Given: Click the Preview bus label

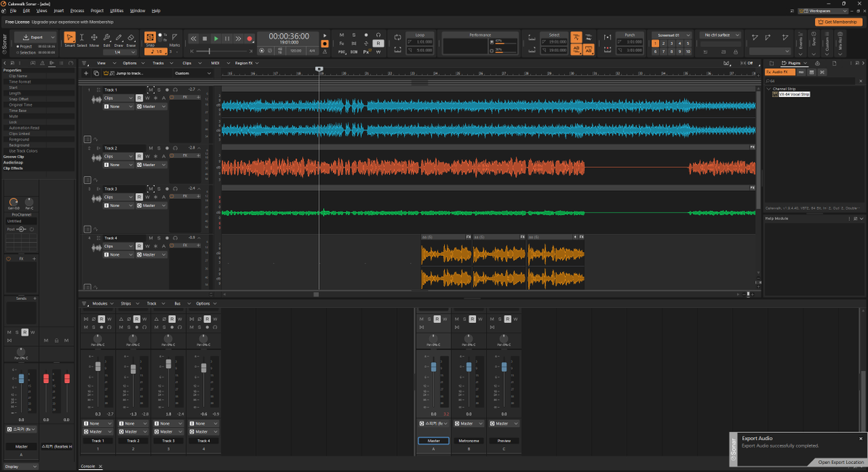Looking at the screenshot, I should pyautogui.click(x=503, y=441).
